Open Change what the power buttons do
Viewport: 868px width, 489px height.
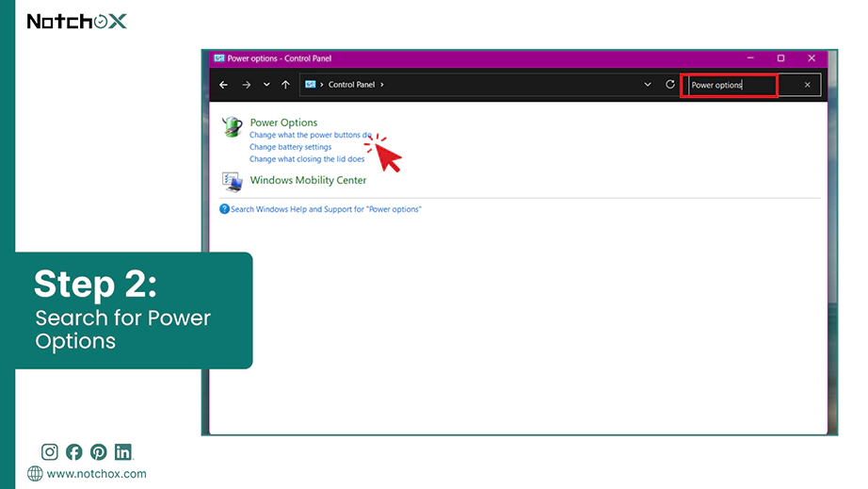(311, 135)
